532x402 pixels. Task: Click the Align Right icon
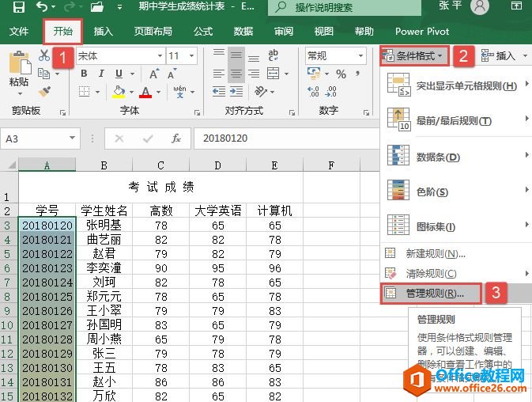[x=254, y=74]
